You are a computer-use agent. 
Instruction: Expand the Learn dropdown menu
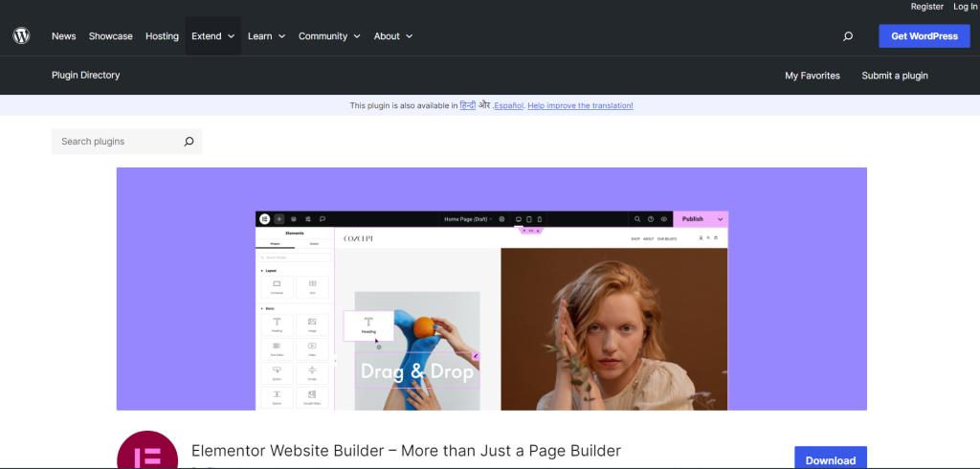point(266,36)
